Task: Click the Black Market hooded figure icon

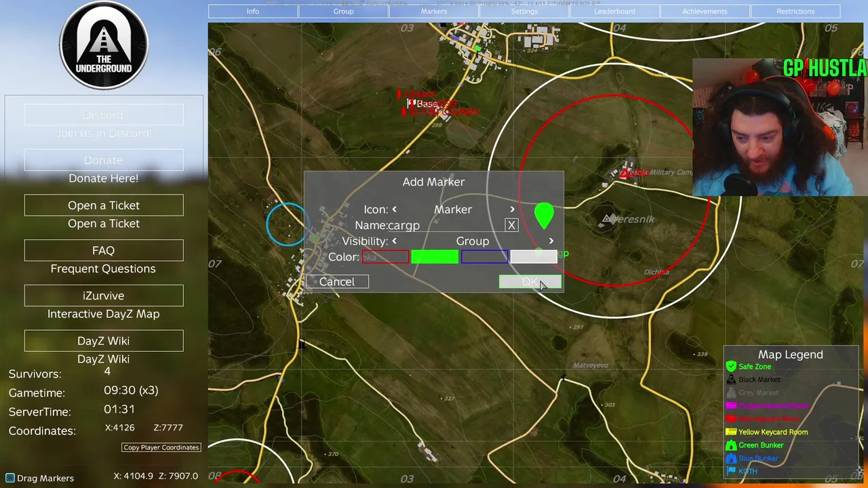Action: 731,380
